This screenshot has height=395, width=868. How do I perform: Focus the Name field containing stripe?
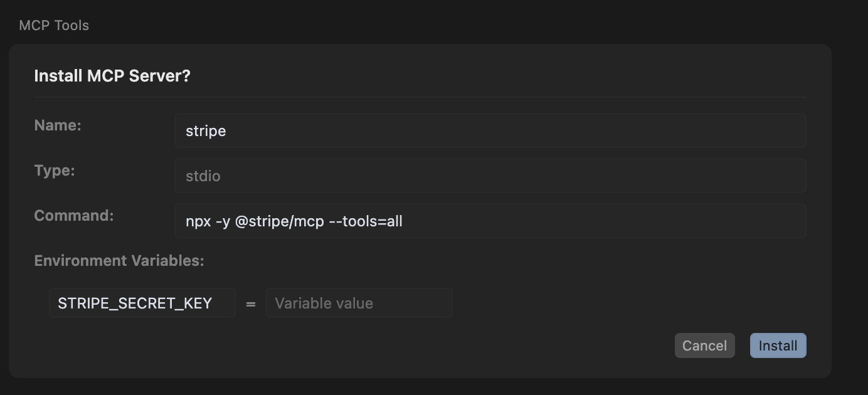[x=489, y=130]
